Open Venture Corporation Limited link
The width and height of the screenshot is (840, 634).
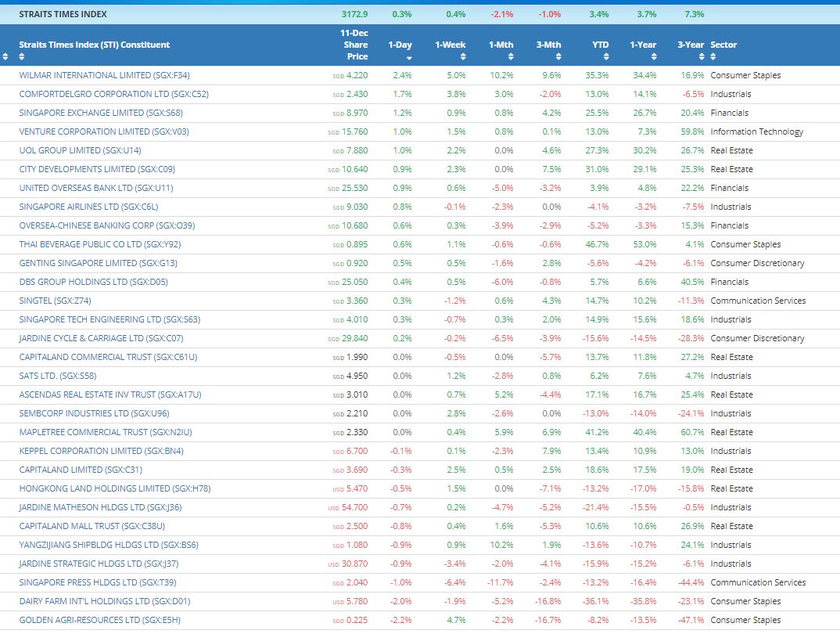pos(104,131)
